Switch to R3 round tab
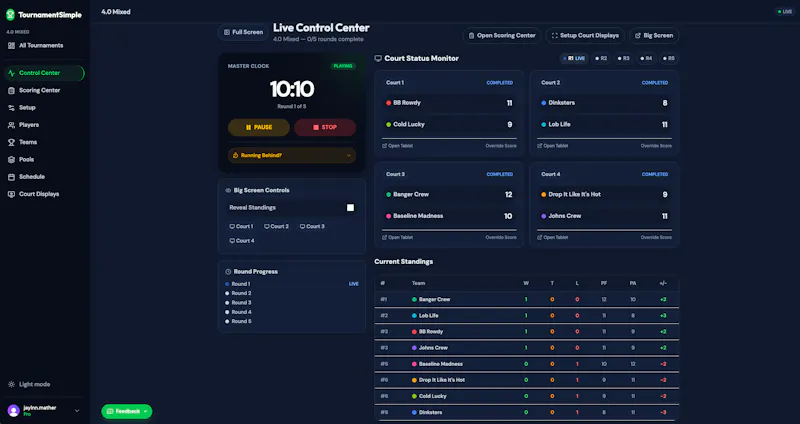The height and width of the screenshot is (424, 800). tap(623, 59)
